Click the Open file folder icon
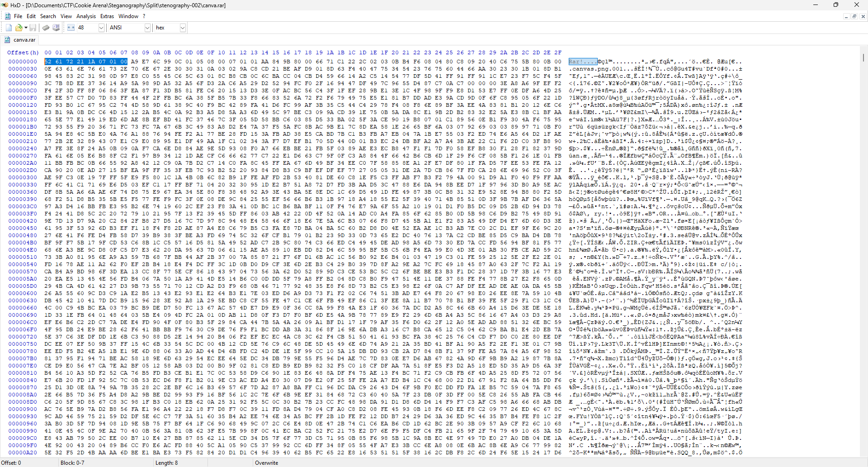Viewport: 868px width, 467px height. coord(19,28)
